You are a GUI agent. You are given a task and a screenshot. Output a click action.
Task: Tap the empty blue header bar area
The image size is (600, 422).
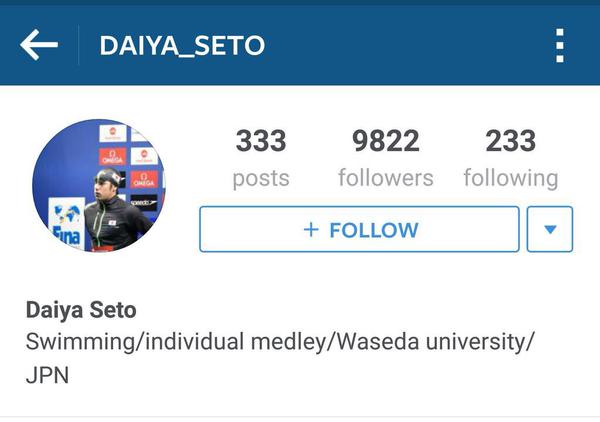(x=409, y=45)
